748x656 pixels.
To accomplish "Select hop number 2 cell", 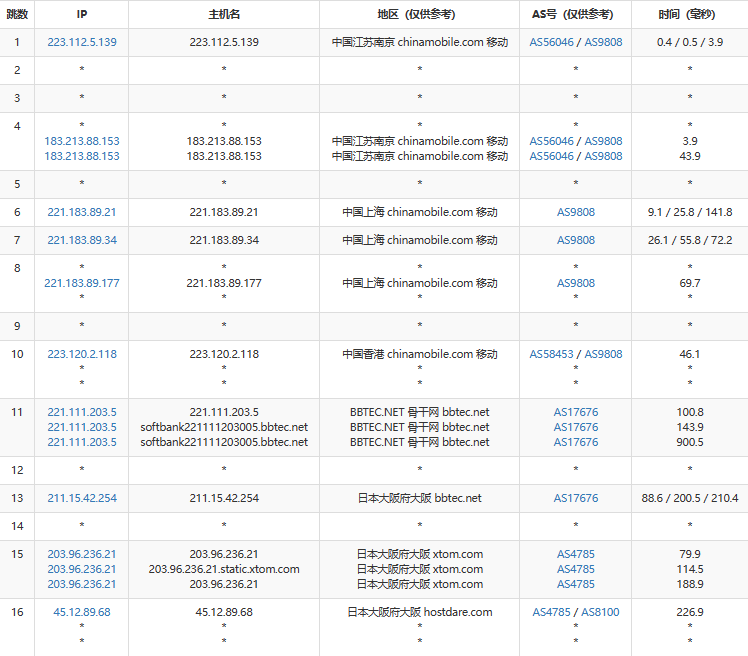I will click(17, 70).
